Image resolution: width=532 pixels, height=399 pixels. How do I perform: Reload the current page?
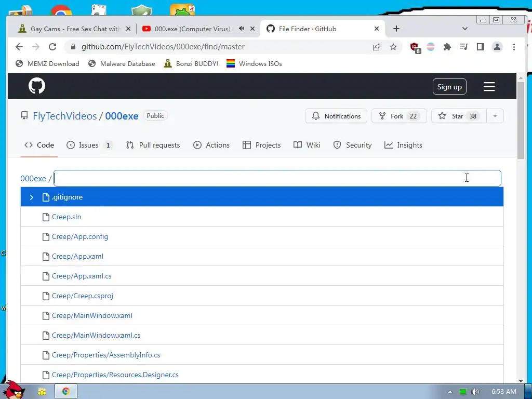[52, 47]
